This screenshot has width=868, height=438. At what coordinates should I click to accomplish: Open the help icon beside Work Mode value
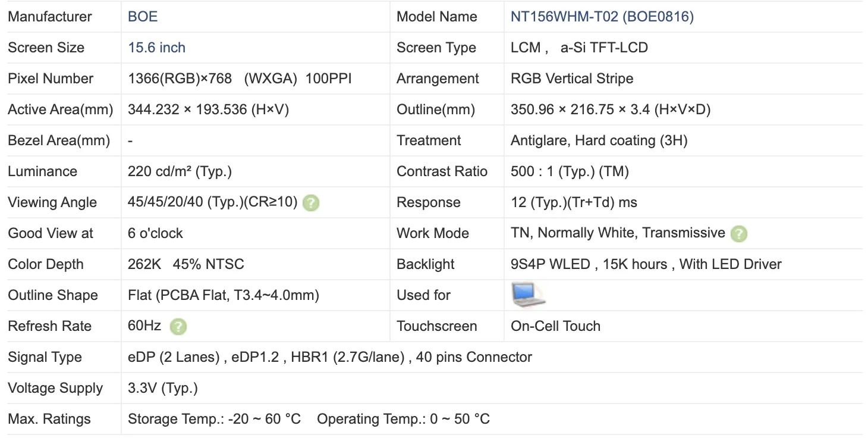tap(738, 234)
